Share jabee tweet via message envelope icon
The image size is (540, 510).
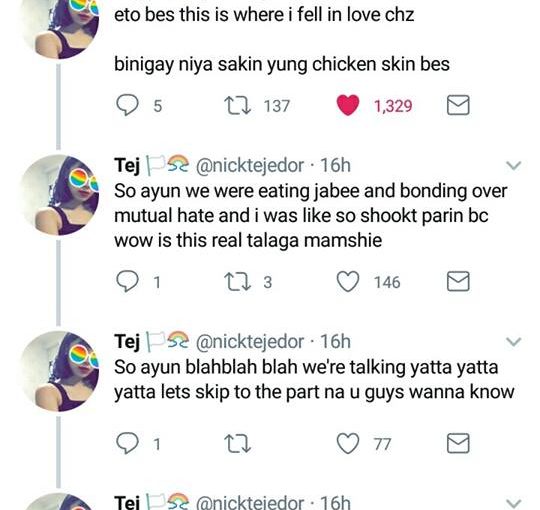458,281
